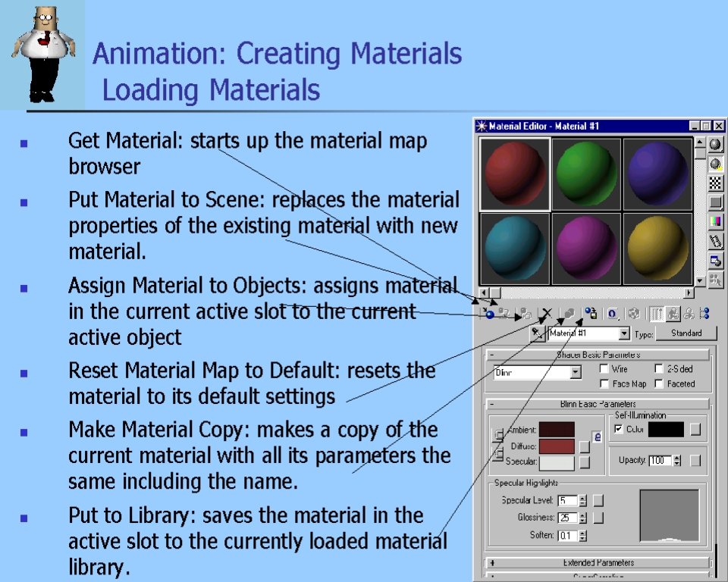This screenshot has width=728, height=582.
Task: Click the Get Material icon
Action: 489,313
